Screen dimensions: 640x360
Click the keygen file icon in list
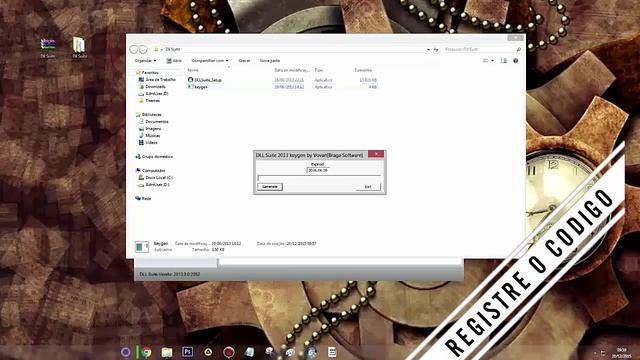pyautogui.click(x=190, y=87)
